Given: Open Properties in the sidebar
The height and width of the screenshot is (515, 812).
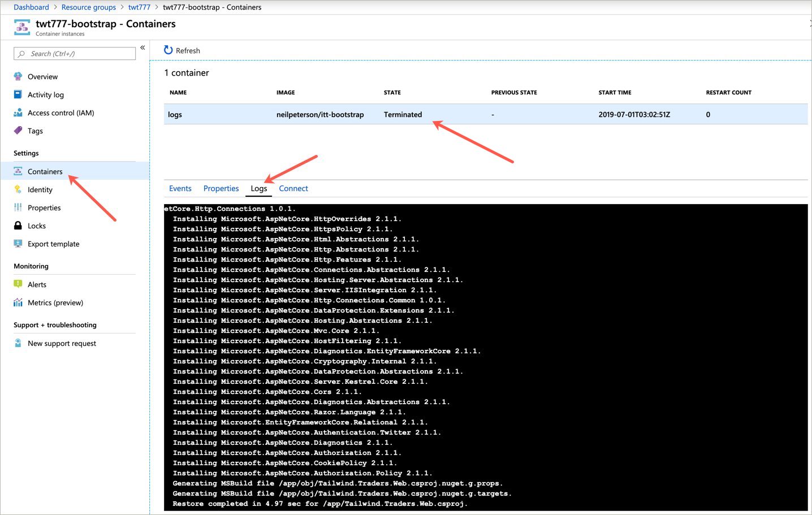Looking at the screenshot, I should click(44, 208).
